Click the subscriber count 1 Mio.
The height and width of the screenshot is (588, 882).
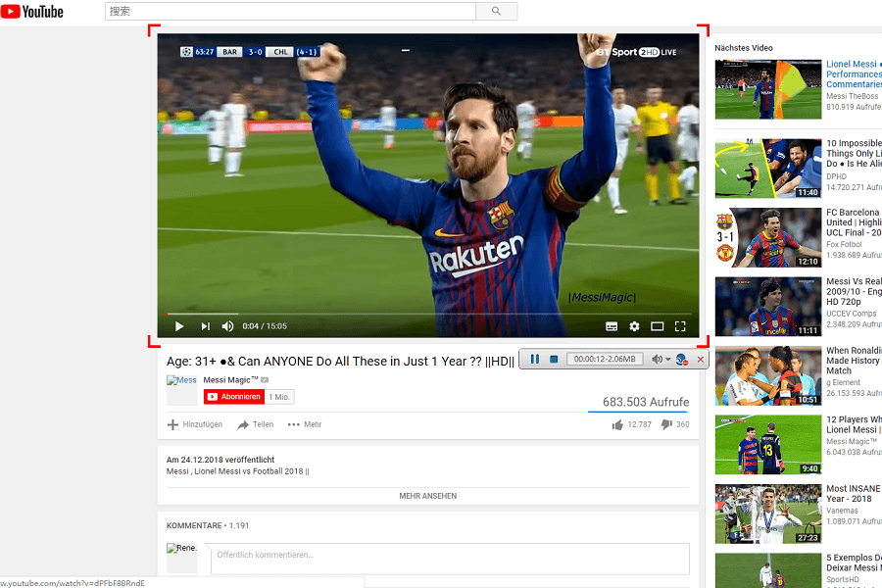pyautogui.click(x=279, y=397)
